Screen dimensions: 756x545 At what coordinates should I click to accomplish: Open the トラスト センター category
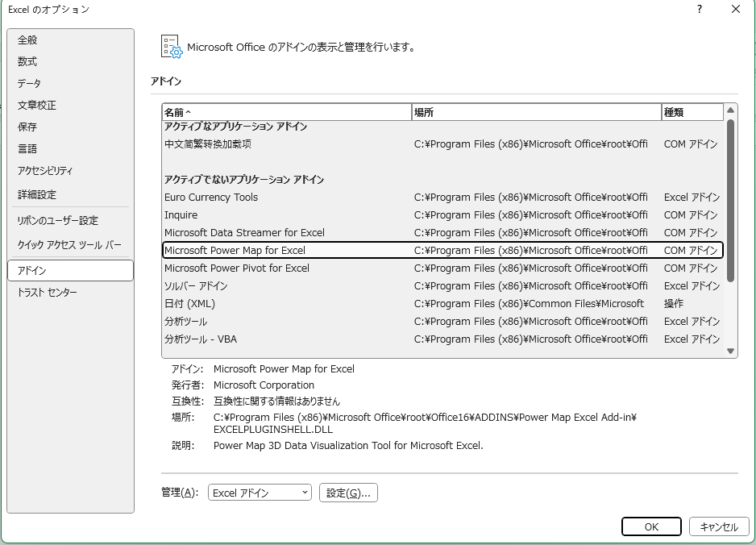pyautogui.click(x=48, y=293)
